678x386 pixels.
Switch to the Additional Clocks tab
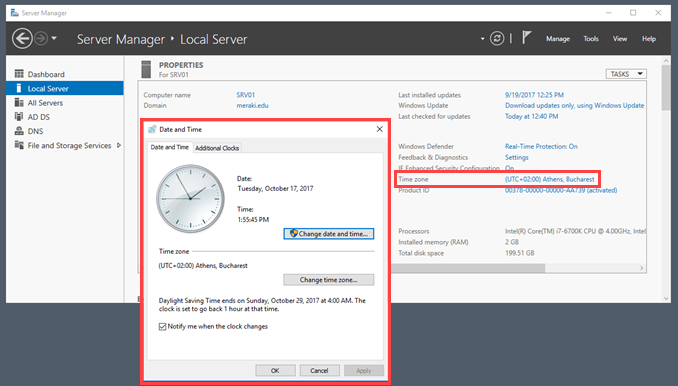click(x=217, y=148)
